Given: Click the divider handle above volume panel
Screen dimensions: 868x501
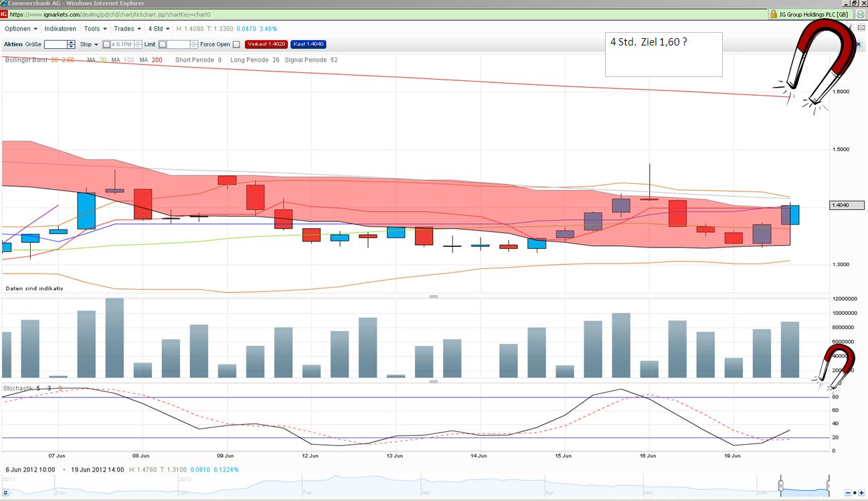Looking at the screenshot, I should (x=434, y=296).
